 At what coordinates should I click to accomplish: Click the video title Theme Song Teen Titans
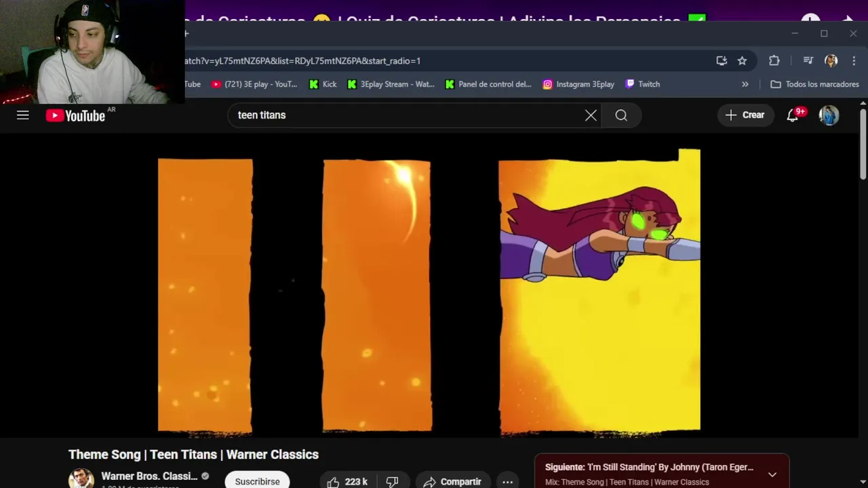pos(193,454)
